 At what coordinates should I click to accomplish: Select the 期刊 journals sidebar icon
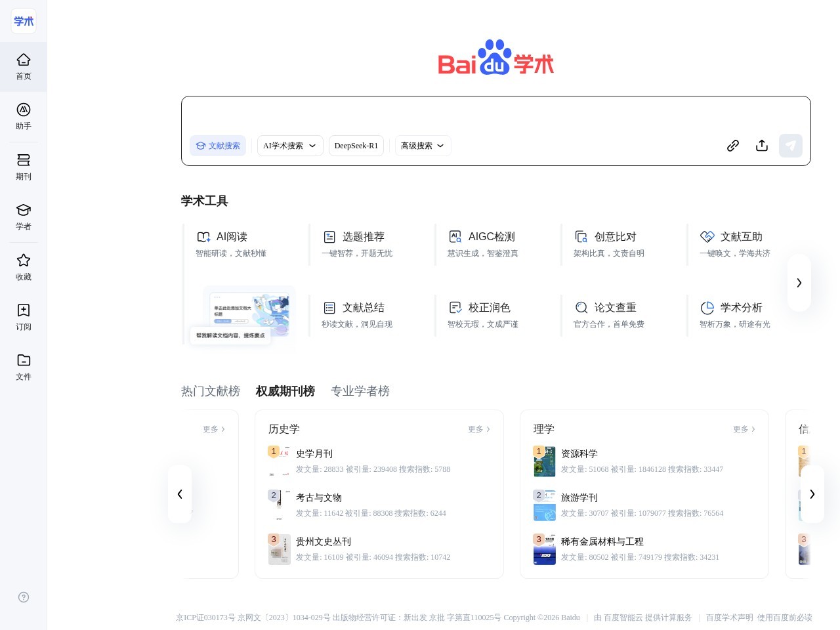(x=23, y=167)
